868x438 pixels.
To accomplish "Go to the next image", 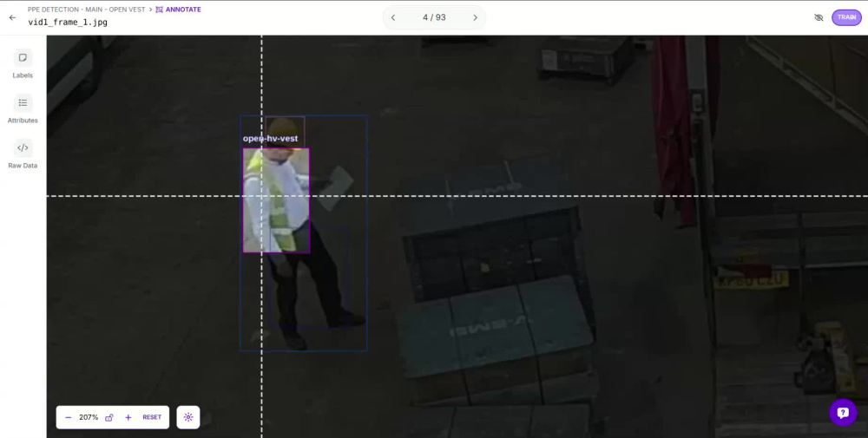I will point(475,17).
